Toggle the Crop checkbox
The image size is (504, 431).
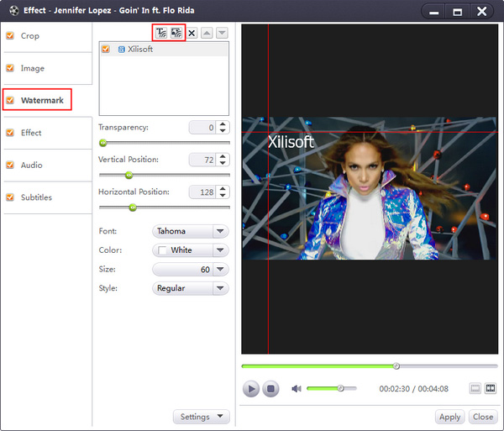click(10, 35)
